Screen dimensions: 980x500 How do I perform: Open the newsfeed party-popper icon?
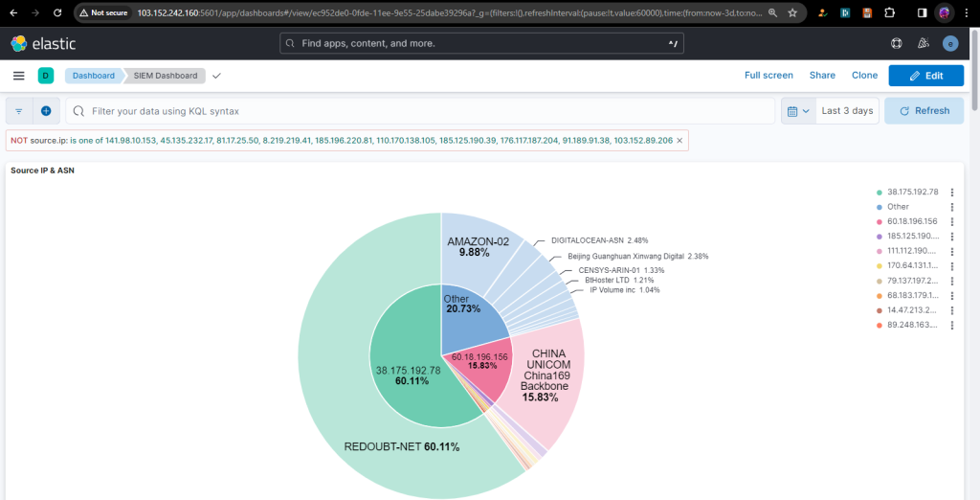924,43
